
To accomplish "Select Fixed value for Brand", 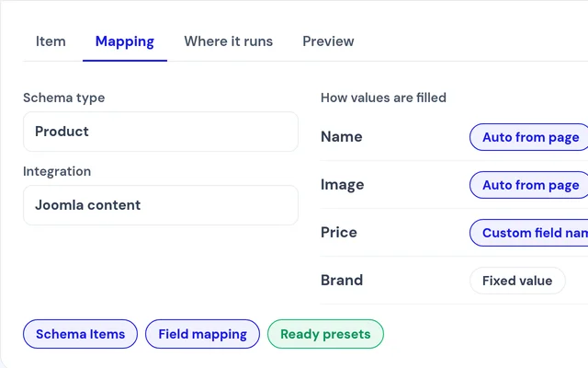I will [x=517, y=281].
